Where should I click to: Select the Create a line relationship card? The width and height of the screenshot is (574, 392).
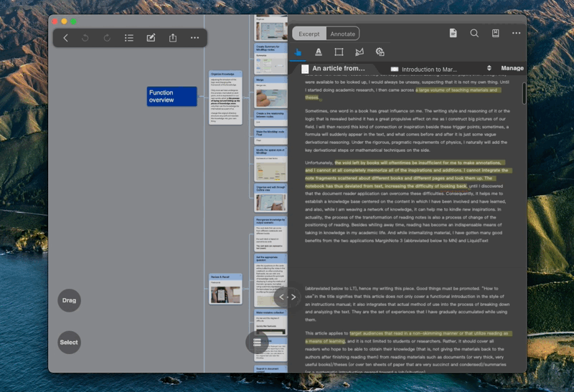[271, 118]
